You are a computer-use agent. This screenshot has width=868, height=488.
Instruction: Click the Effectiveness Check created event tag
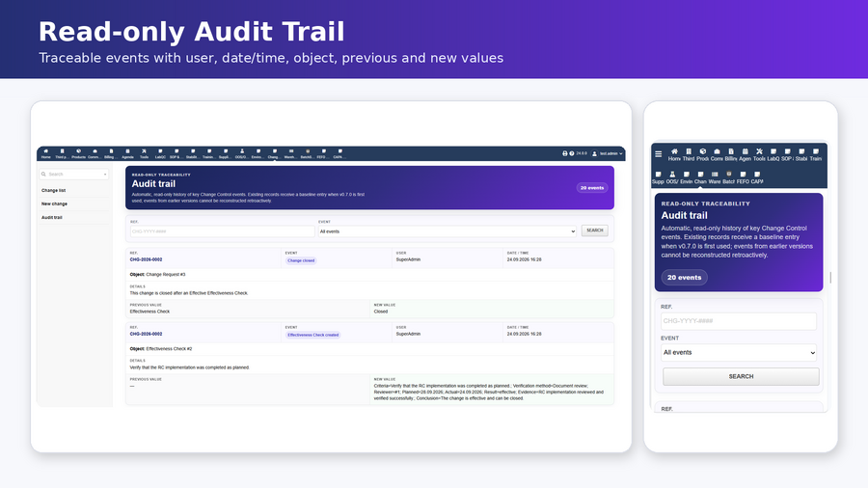pos(313,335)
